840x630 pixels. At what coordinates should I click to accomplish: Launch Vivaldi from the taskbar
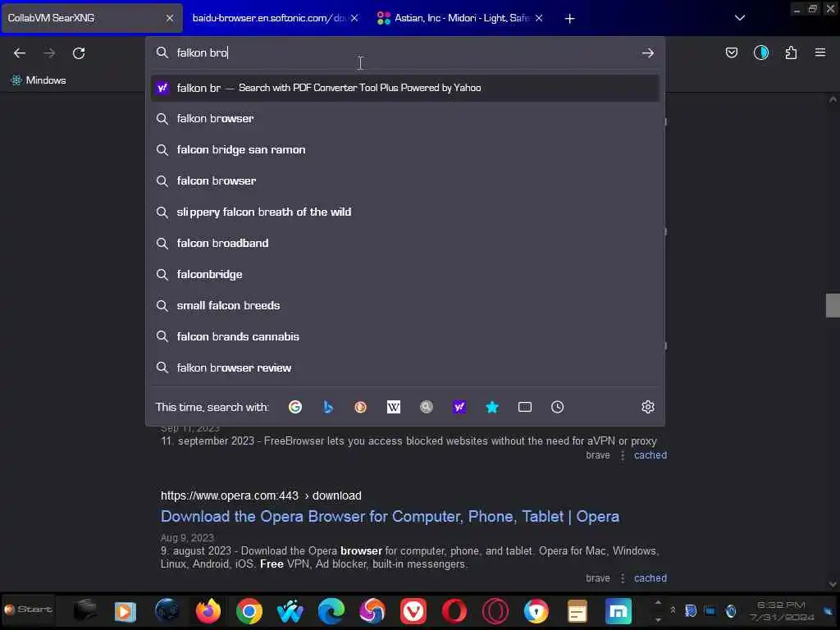(x=413, y=610)
